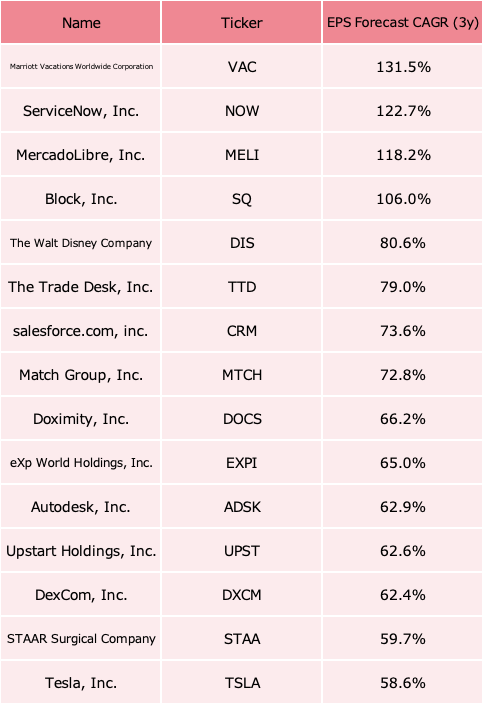Click the TSLA ticker cell

click(x=242, y=683)
